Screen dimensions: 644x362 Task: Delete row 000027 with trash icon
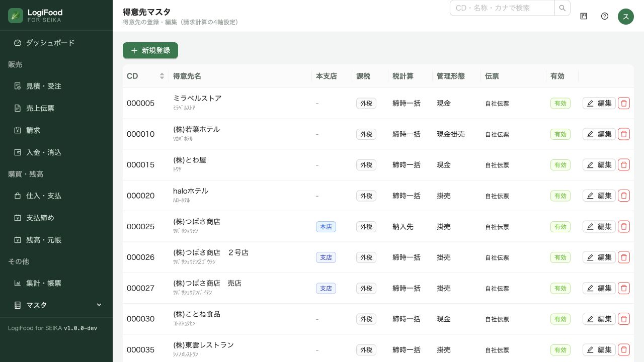pyautogui.click(x=624, y=288)
